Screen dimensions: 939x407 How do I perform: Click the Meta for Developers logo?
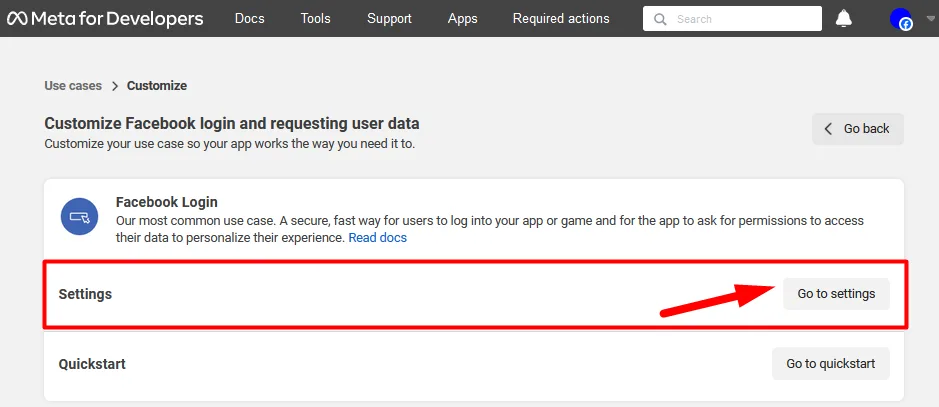click(x=105, y=19)
